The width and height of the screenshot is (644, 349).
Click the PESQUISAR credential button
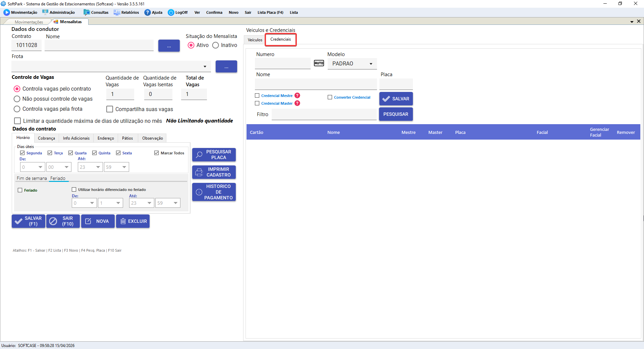pos(396,114)
